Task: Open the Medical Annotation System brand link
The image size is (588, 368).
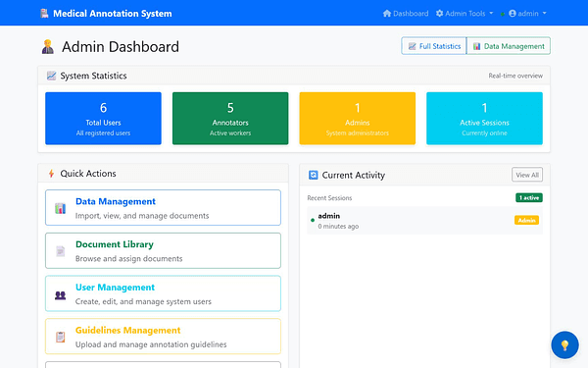Action: point(106,14)
